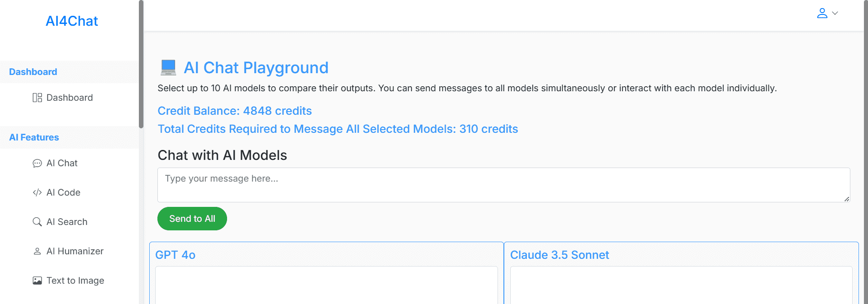This screenshot has height=304, width=868.
Task: Click the Dashboard grid icon
Action: (37, 98)
